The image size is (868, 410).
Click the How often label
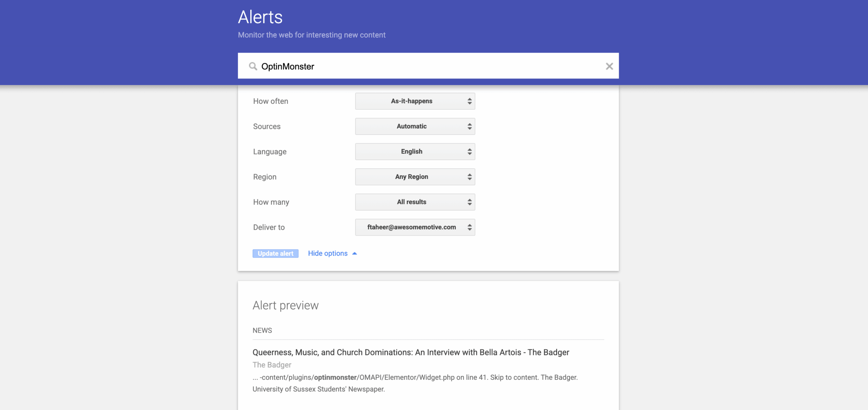click(x=271, y=101)
